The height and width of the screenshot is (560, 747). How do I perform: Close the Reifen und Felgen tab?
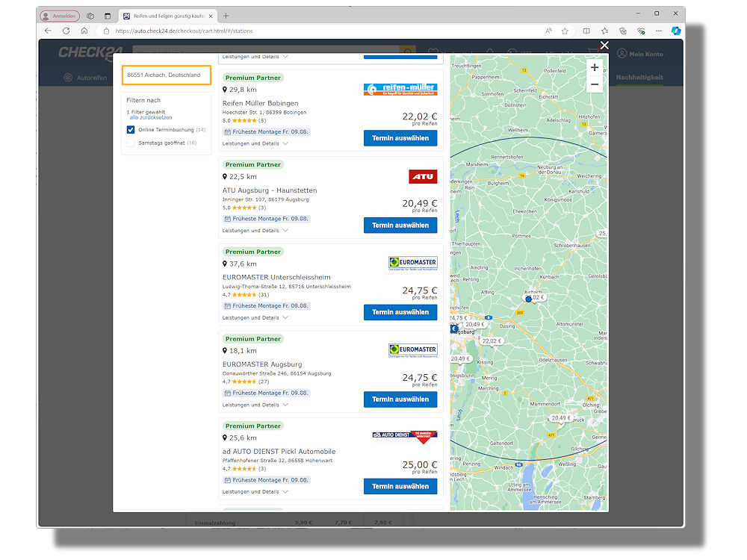211,16
